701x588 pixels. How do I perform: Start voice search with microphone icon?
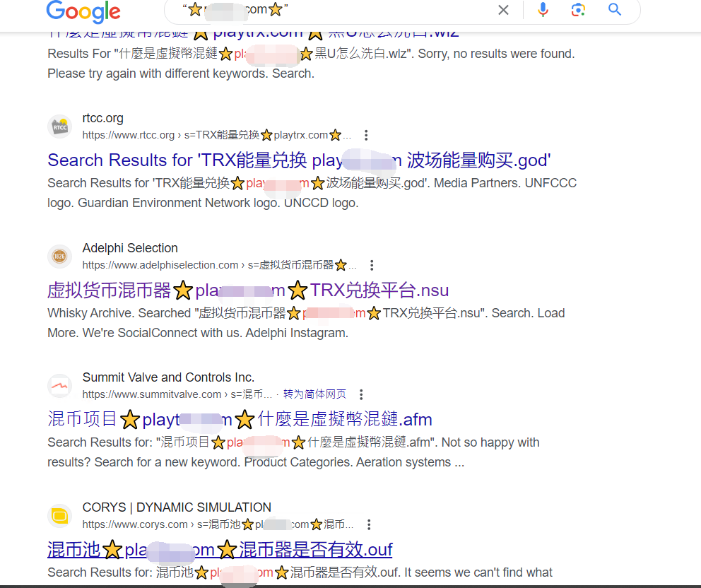pyautogui.click(x=543, y=10)
